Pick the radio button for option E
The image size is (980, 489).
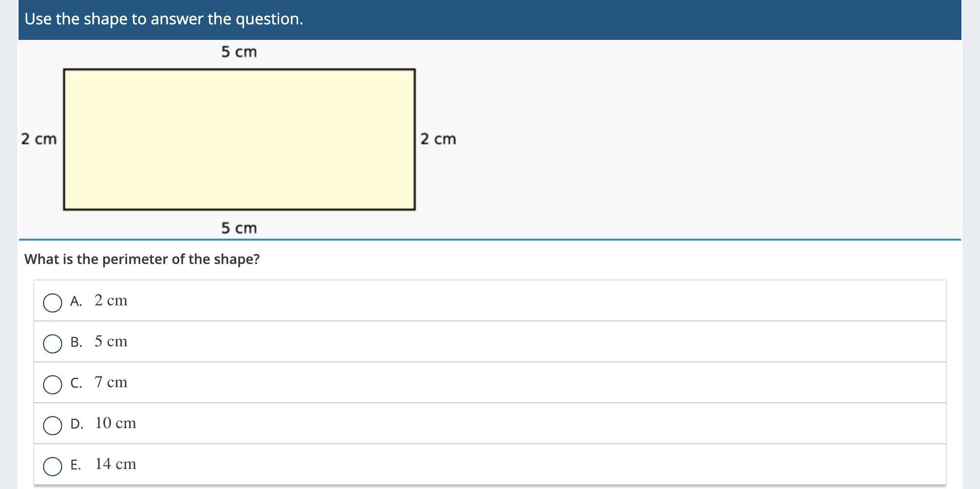[53, 466]
